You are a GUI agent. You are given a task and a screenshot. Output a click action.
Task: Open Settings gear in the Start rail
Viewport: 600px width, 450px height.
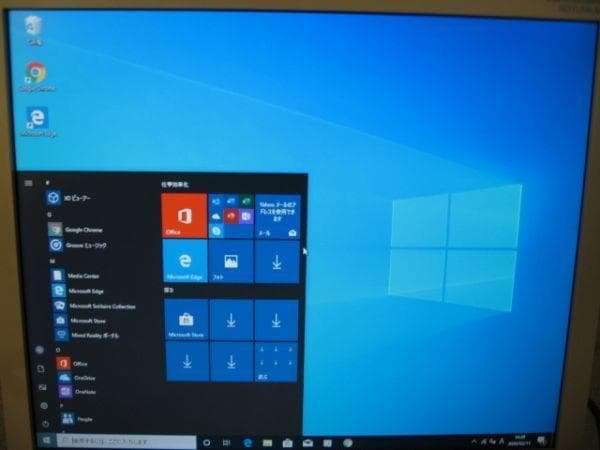44,406
